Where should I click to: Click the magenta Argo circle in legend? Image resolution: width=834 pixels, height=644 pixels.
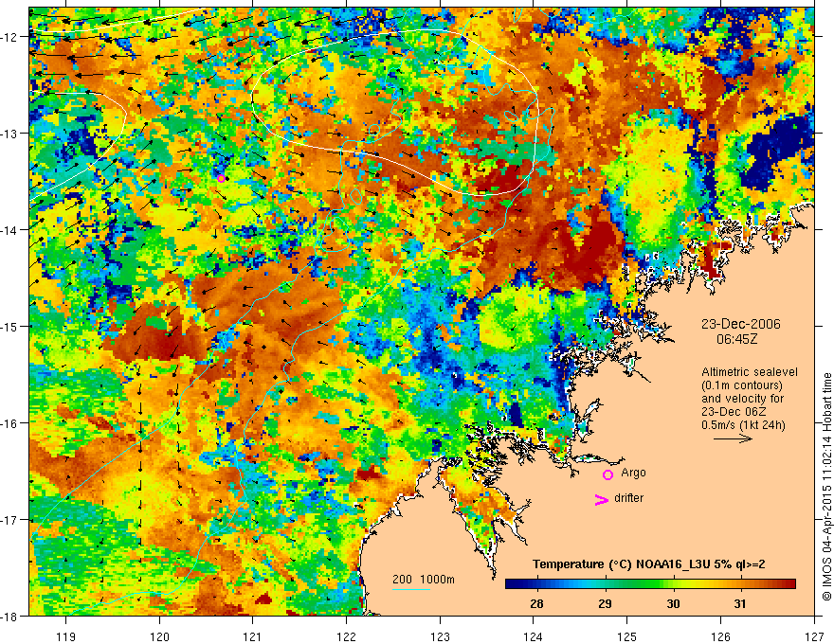pos(607,474)
